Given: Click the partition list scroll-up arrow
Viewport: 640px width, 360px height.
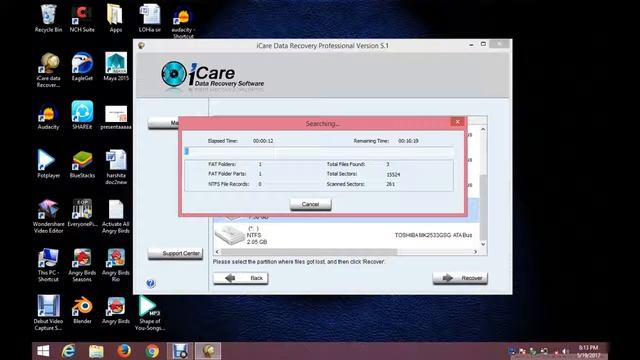Looking at the screenshot, I should click(x=483, y=129).
